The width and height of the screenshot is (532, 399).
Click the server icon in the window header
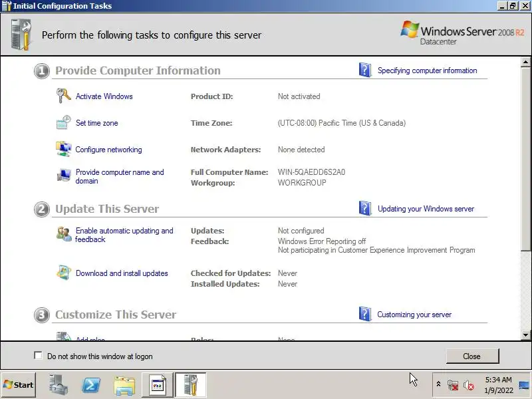click(x=21, y=35)
